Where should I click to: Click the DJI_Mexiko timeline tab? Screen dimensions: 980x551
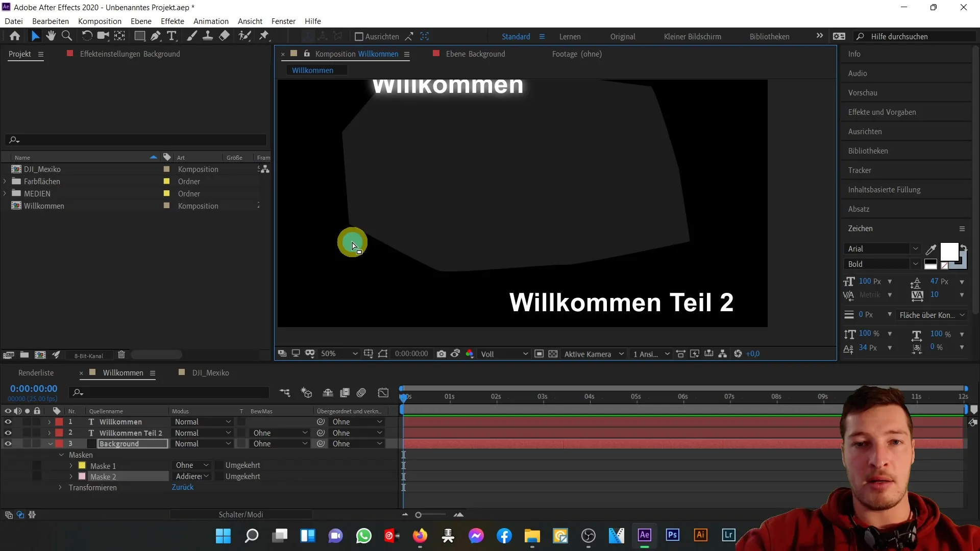(211, 373)
